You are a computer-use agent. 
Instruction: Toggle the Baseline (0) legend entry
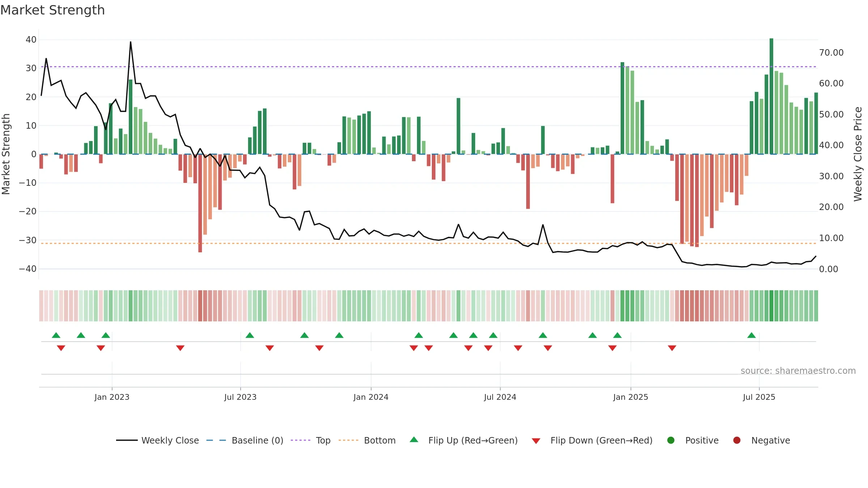coord(244,440)
